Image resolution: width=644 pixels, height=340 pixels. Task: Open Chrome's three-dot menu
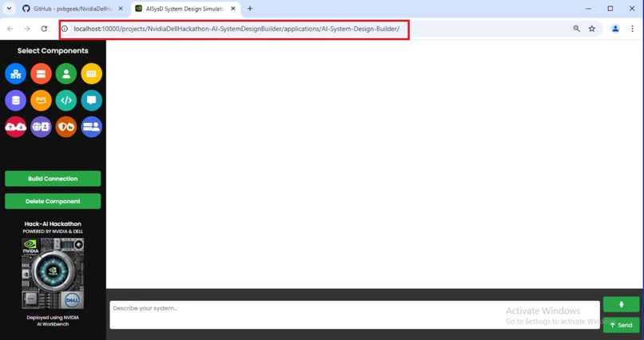632,29
